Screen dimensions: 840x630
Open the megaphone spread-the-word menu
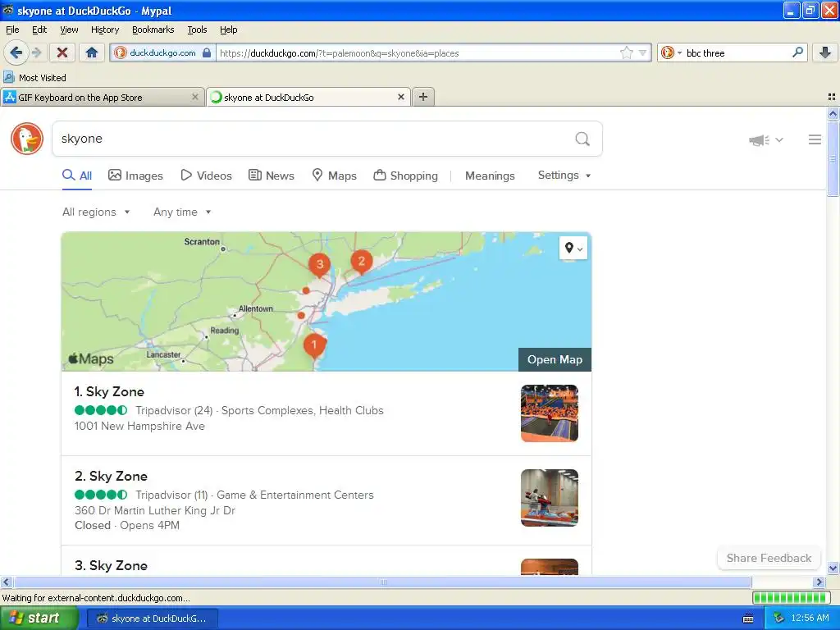(x=766, y=139)
